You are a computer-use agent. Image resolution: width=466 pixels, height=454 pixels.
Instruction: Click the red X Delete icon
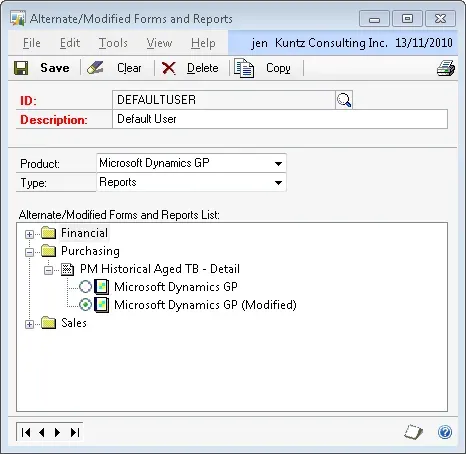point(169,68)
